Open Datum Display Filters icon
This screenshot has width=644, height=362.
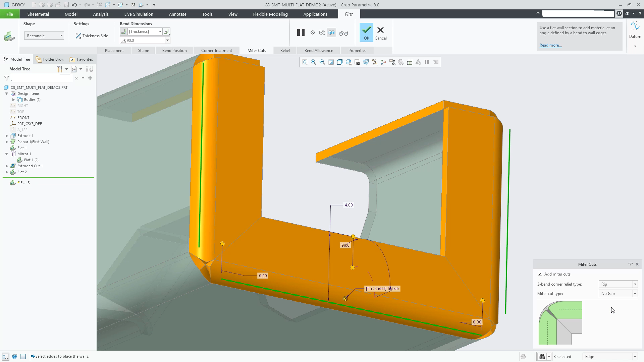click(375, 62)
